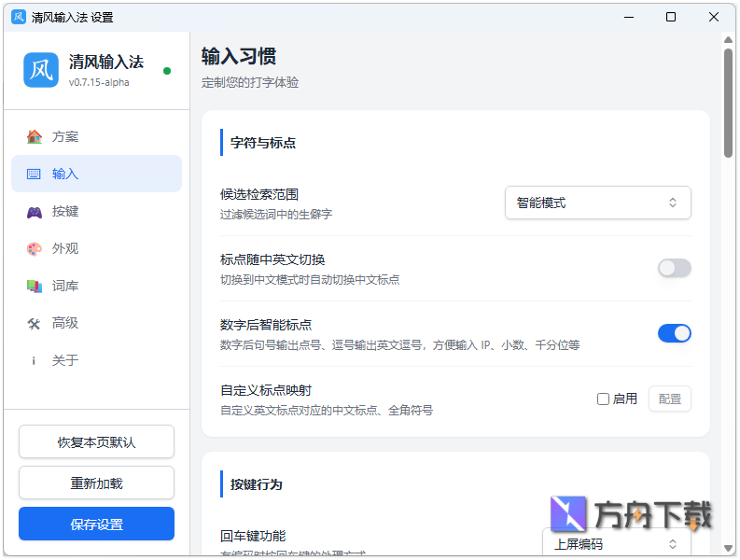Screen dimensions: 740x560
Task: Click the scrollbar up arrow
Action: coord(728,40)
